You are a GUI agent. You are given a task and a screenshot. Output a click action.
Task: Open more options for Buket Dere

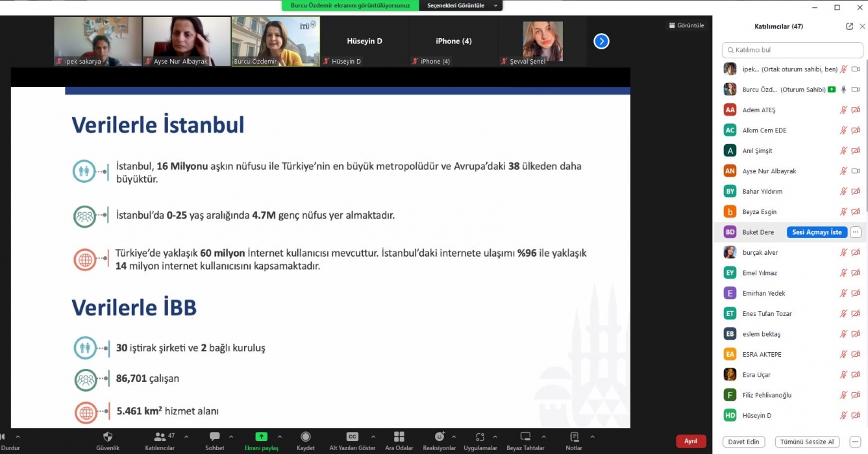click(856, 232)
